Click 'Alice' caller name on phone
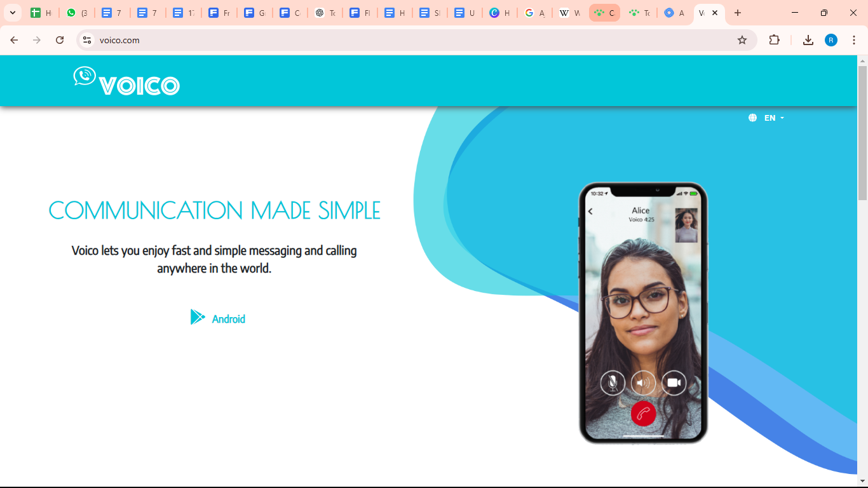Screen dimensions: 868x488 tap(641, 210)
